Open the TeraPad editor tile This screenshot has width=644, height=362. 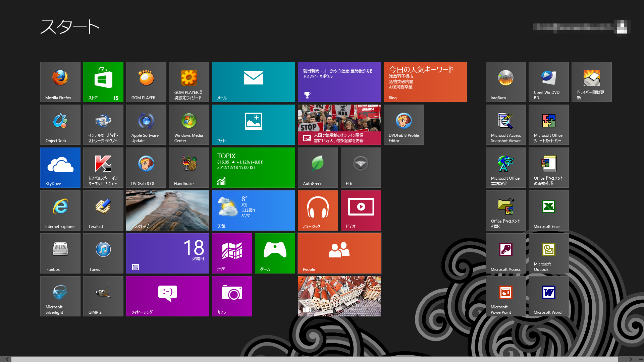click(x=103, y=210)
